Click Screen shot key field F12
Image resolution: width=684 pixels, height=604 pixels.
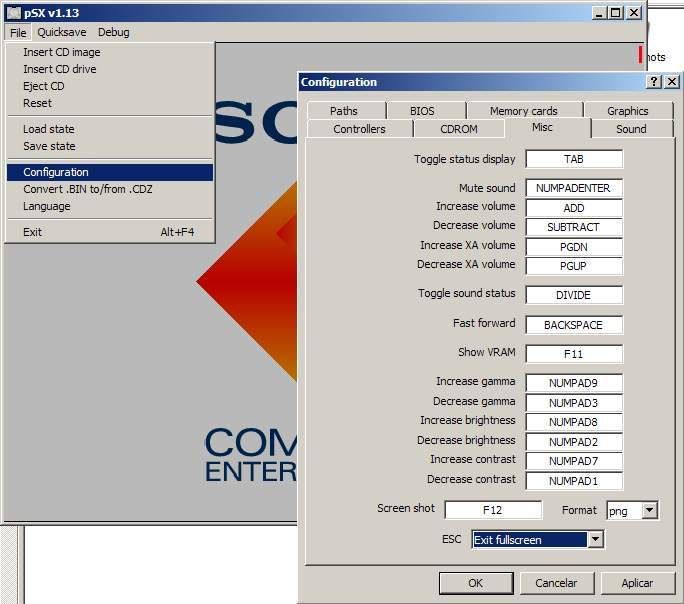click(x=493, y=510)
